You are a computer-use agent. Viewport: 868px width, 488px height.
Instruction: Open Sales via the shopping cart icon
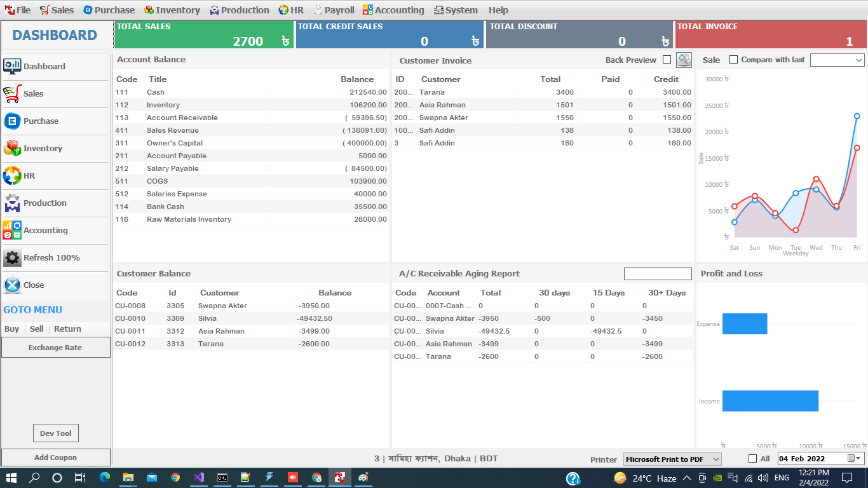[12, 93]
